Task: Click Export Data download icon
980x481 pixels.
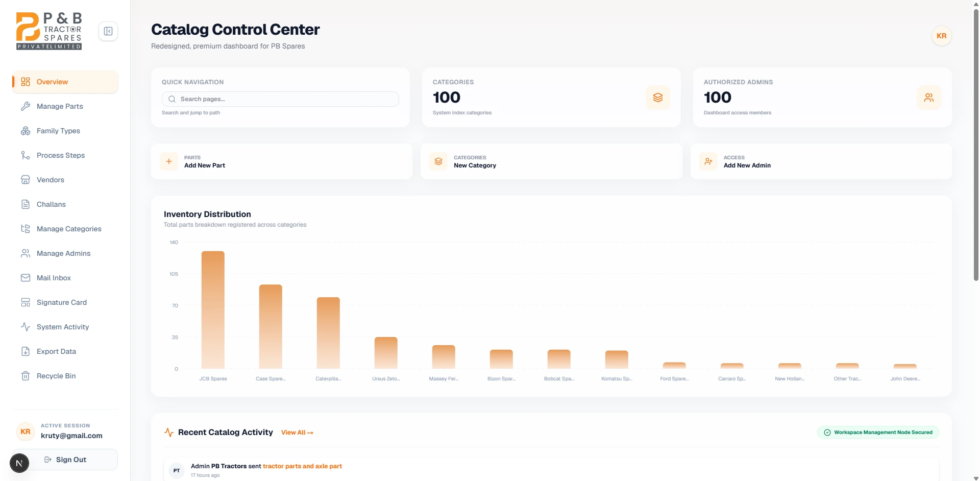Action: point(26,351)
